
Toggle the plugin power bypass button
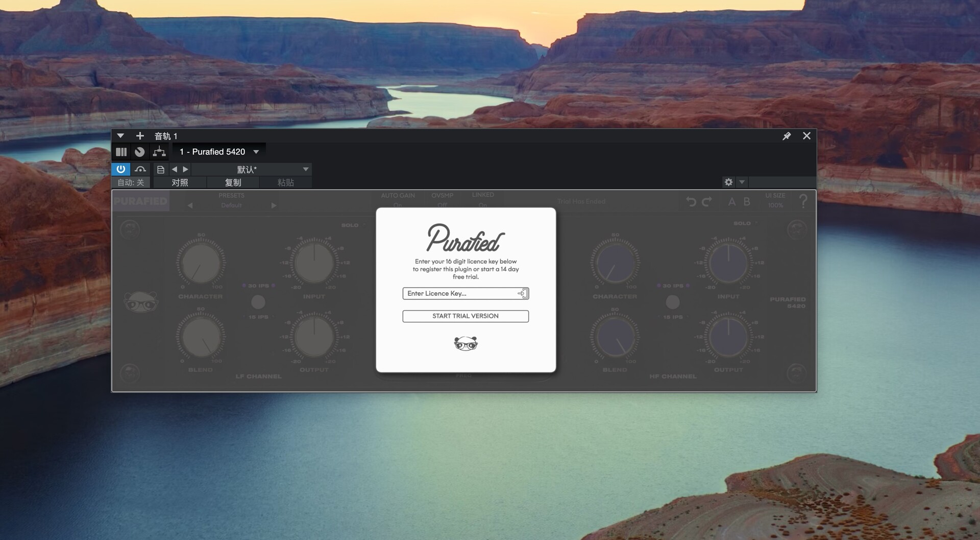(x=121, y=169)
